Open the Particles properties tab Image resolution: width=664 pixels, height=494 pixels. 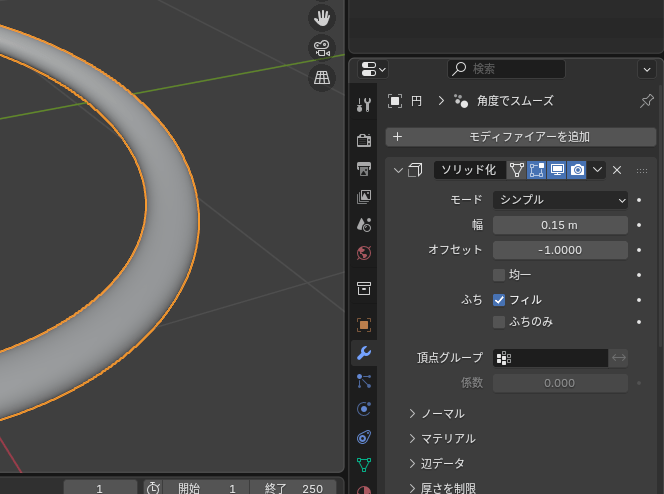coord(364,381)
